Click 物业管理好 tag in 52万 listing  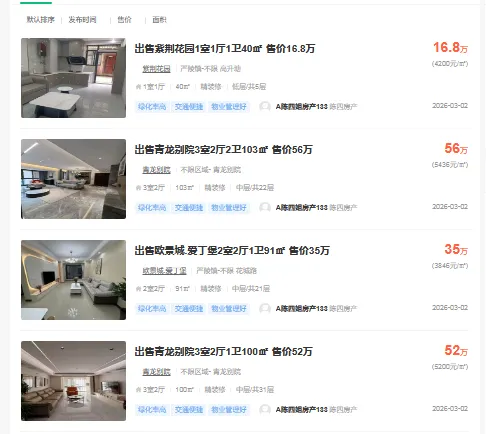pos(229,410)
